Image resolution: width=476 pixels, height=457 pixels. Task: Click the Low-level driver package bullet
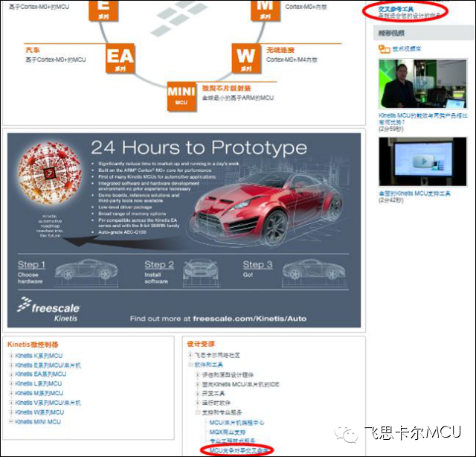(x=125, y=207)
